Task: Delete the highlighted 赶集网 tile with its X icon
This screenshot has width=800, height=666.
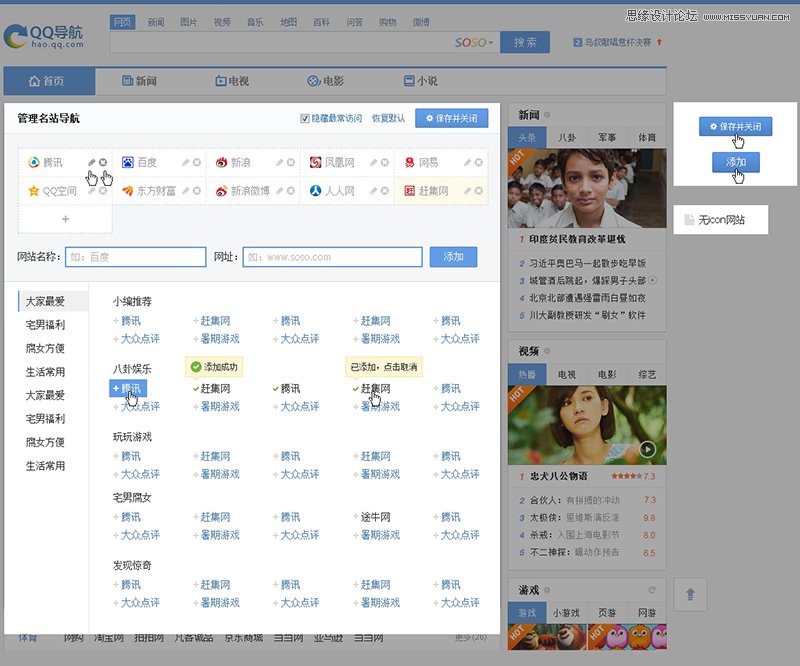Action: 479,190
